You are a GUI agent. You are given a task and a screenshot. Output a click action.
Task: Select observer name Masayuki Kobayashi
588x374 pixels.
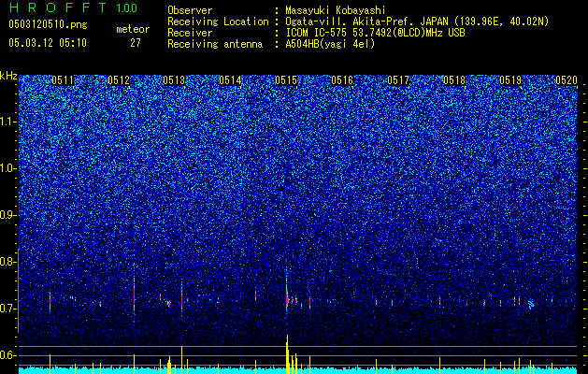(336, 10)
